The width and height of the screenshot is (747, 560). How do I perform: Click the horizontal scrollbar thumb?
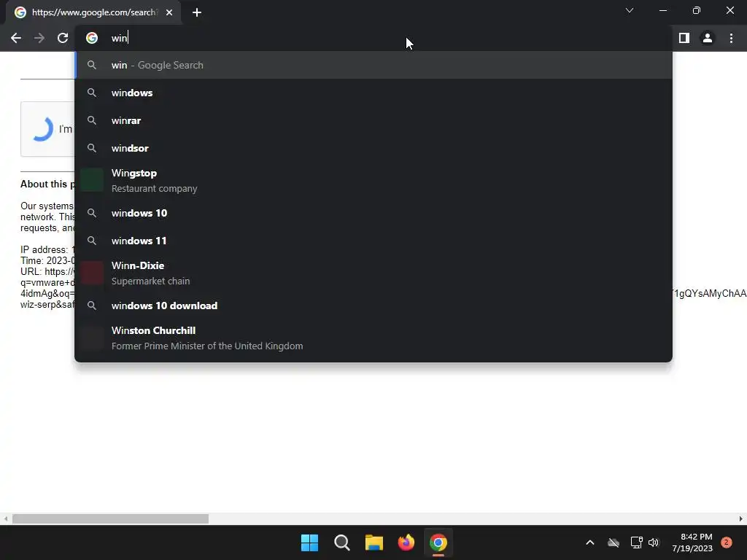click(x=111, y=518)
